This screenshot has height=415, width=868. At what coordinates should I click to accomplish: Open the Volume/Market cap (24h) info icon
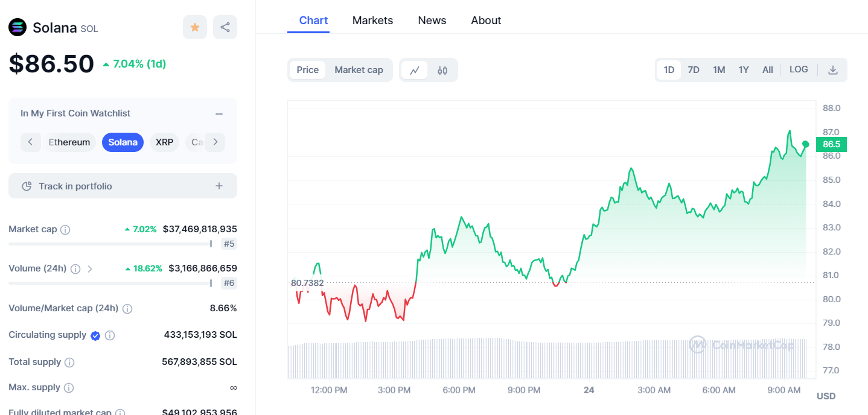coord(127,309)
